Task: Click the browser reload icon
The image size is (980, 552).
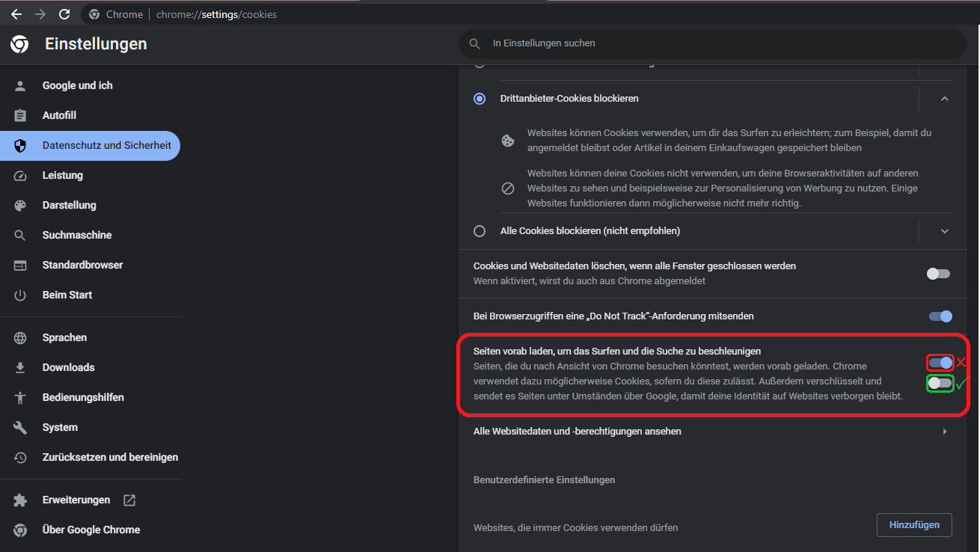Action: [x=64, y=14]
